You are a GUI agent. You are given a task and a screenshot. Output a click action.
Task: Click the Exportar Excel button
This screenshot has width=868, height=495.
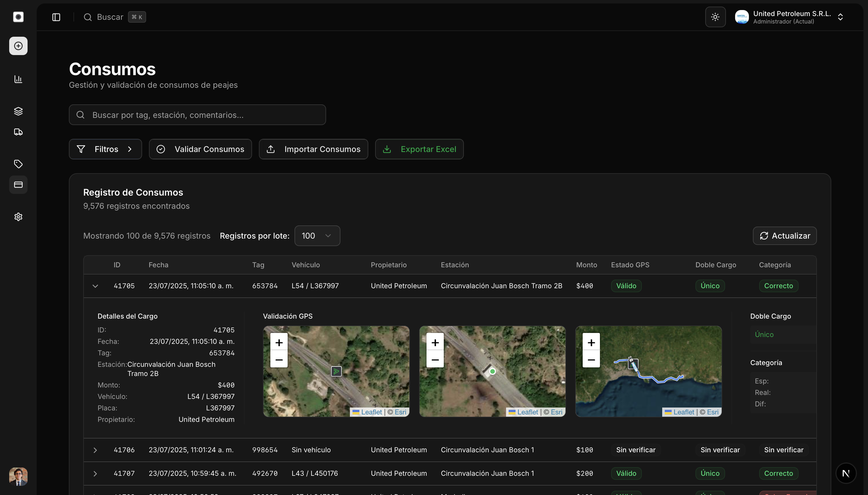(419, 149)
